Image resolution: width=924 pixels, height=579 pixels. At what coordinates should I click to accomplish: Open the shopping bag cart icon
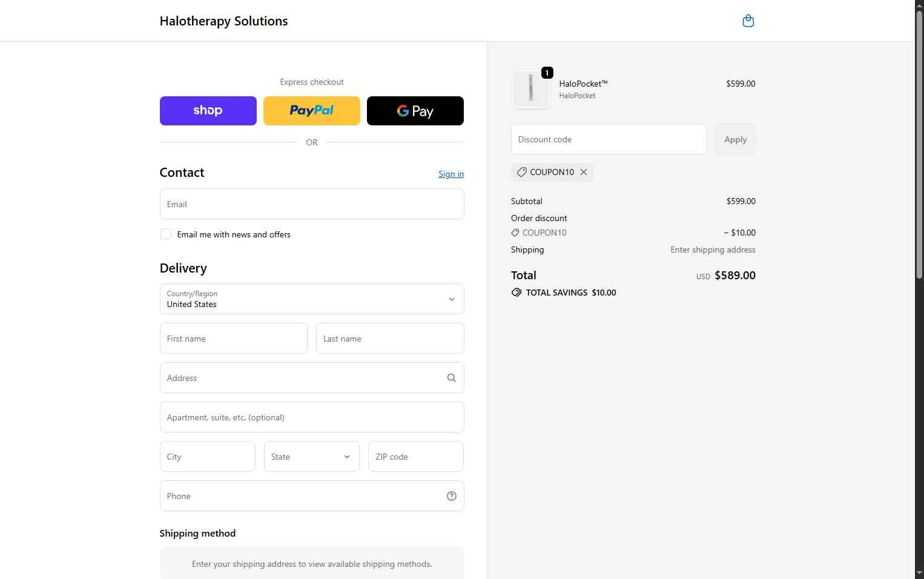(748, 21)
